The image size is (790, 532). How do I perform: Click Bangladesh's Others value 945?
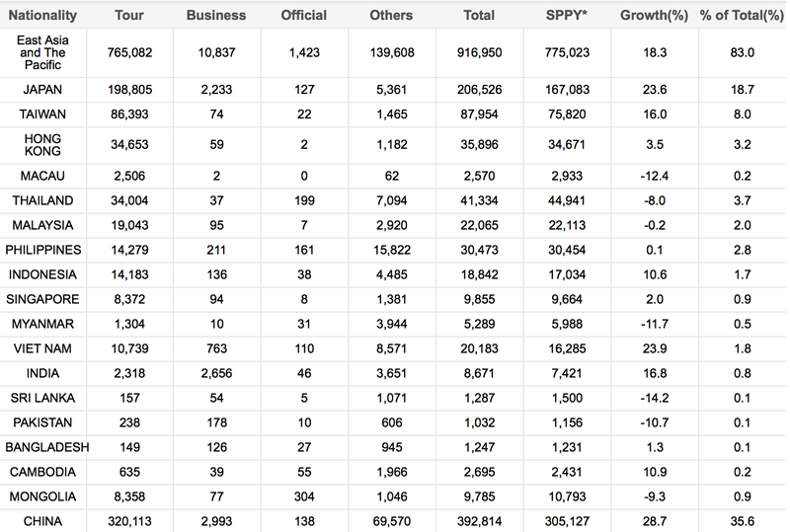(x=391, y=447)
